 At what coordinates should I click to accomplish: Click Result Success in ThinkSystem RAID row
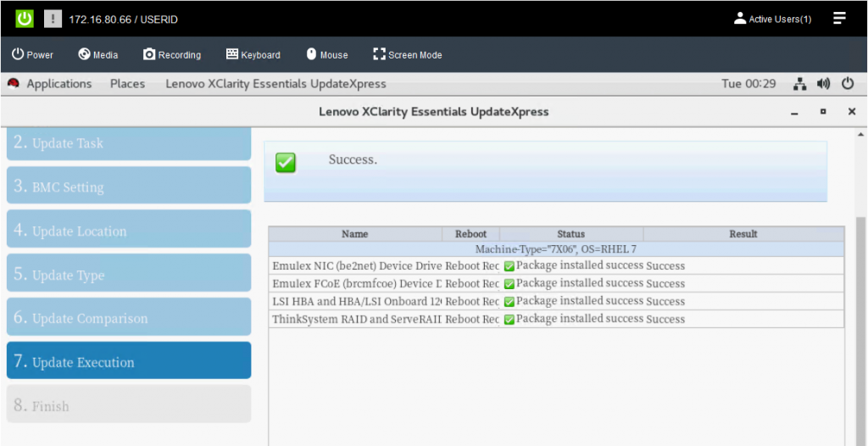[x=665, y=319]
